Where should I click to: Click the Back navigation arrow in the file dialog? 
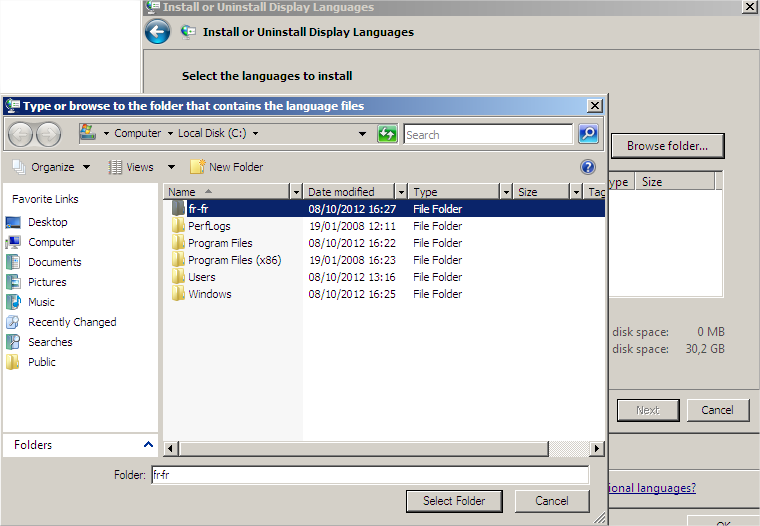tap(21, 134)
